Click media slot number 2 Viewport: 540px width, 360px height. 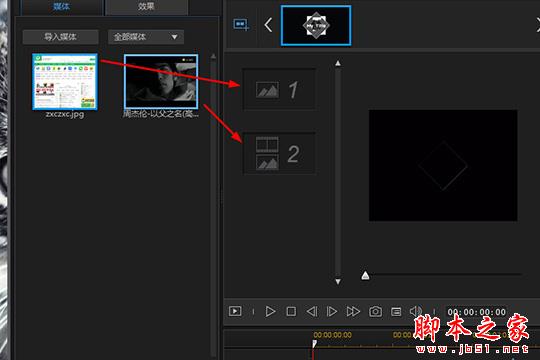pyautogui.click(x=279, y=154)
